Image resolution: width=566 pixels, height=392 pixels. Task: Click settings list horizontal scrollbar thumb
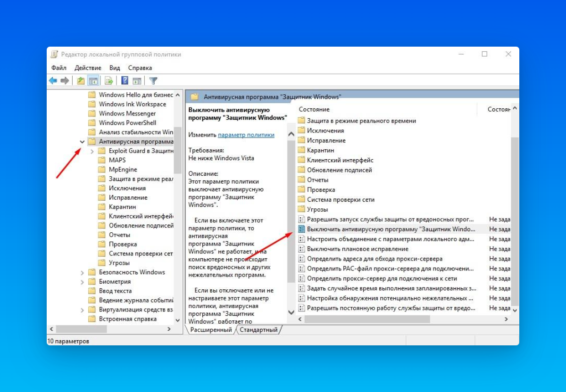[367, 319]
